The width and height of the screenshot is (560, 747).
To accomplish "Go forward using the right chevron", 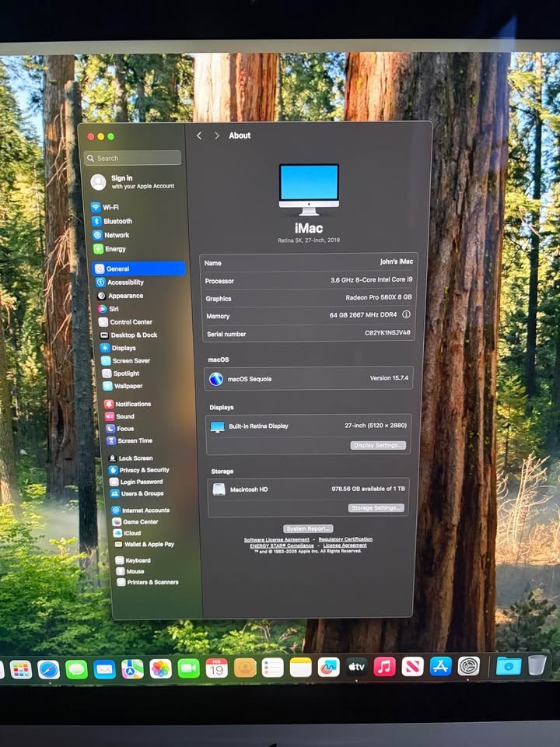I will tap(217, 135).
